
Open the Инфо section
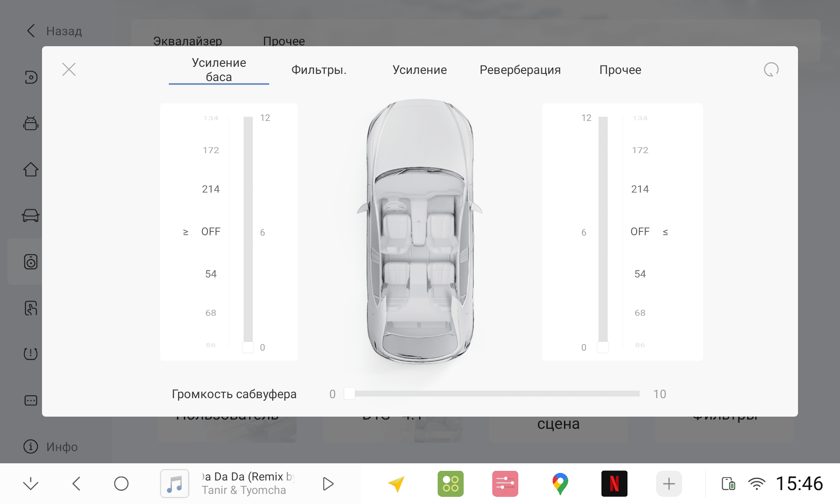coord(51,446)
